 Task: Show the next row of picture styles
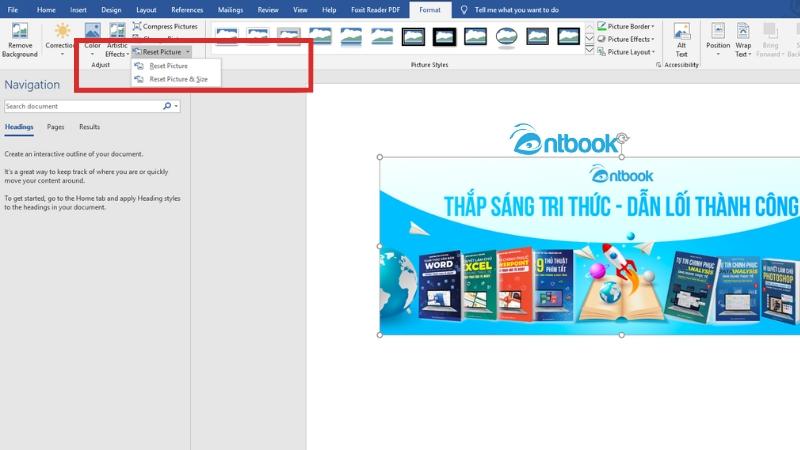pyautogui.click(x=589, y=38)
